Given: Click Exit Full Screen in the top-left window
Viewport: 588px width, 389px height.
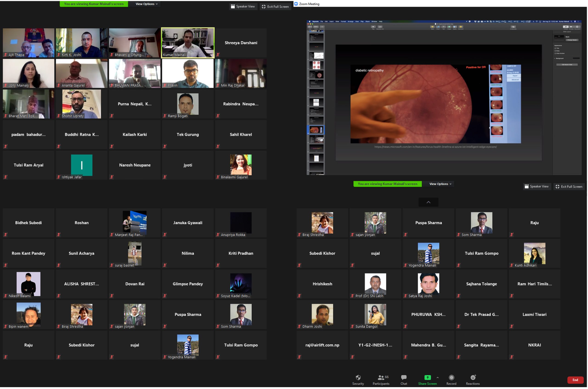Looking at the screenshot, I should coord(276,7).
